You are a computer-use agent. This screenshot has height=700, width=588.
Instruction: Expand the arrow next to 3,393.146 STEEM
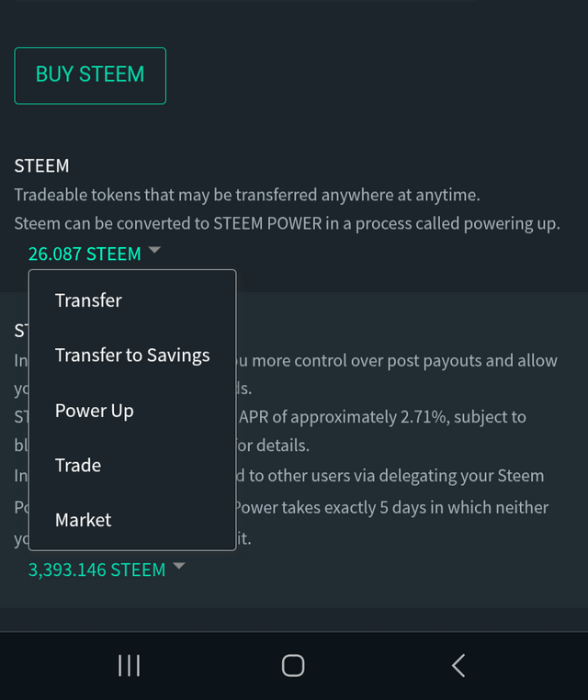(x=179, y=566)
